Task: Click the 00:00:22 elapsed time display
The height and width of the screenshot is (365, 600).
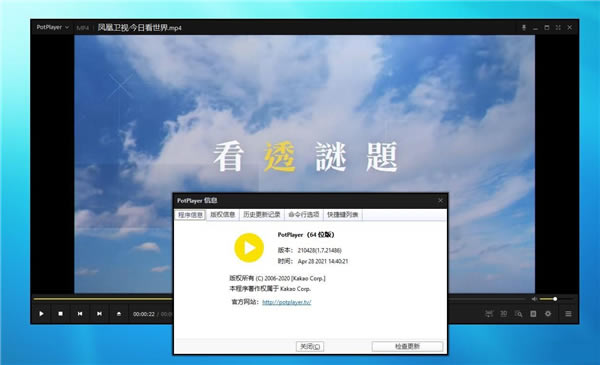Action: 144,314
